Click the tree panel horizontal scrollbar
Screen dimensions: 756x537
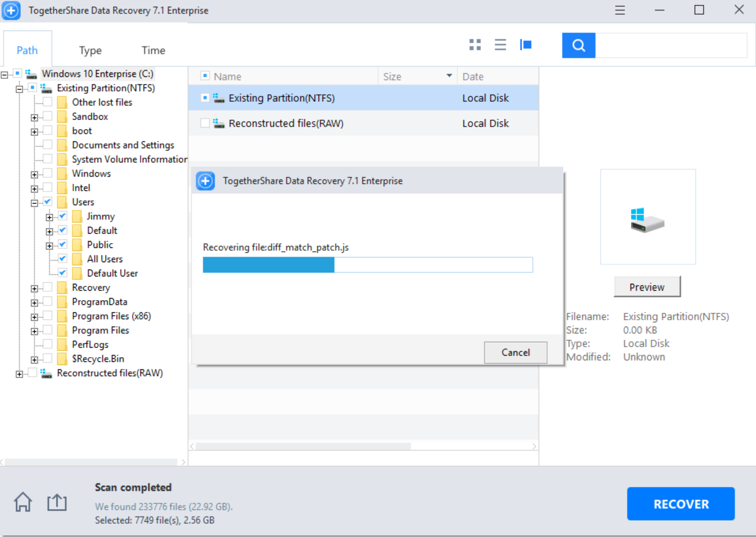[x=91, y=462]
